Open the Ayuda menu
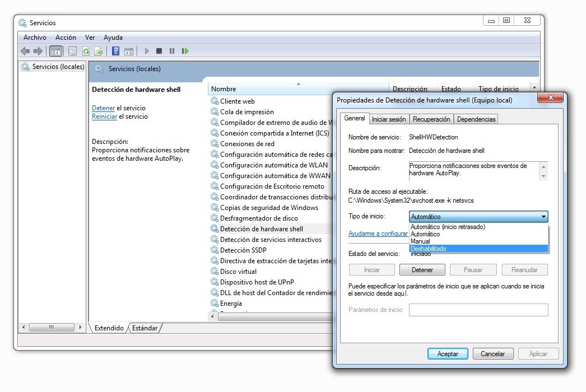The image size is (586, 392). click(113, 38)
